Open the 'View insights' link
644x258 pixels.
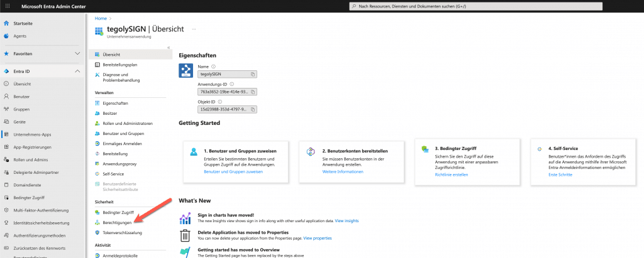click(x=347, y=221)
